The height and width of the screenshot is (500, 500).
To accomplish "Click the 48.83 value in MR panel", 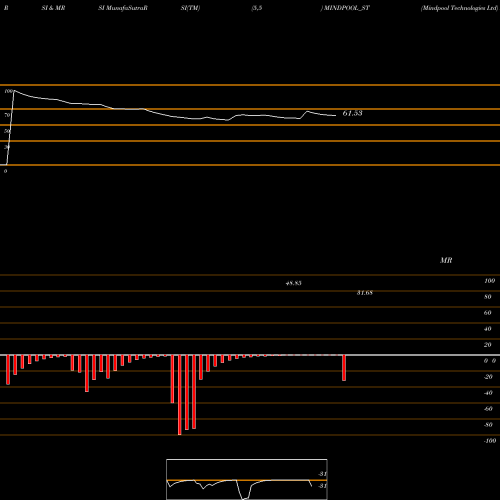I will [x=294, y=283].
